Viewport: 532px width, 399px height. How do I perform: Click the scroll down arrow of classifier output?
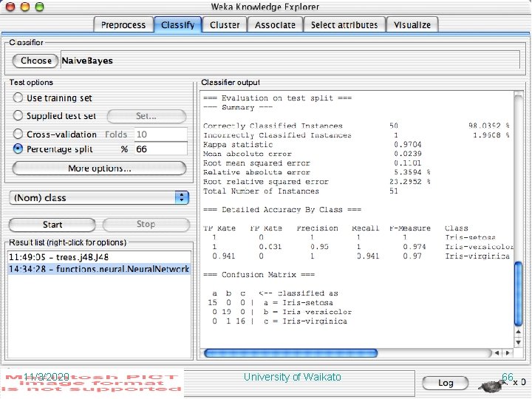click(x=519, y=343)
